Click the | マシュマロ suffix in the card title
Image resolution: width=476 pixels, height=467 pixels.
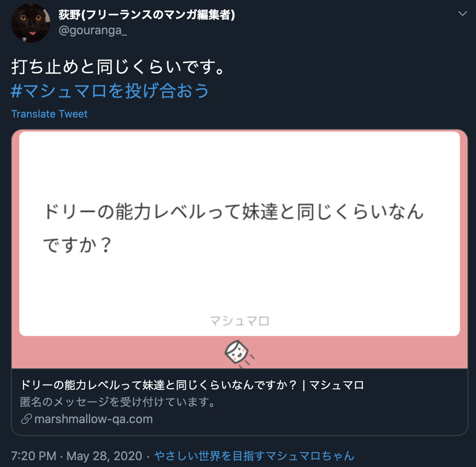(x=333, y=385)
